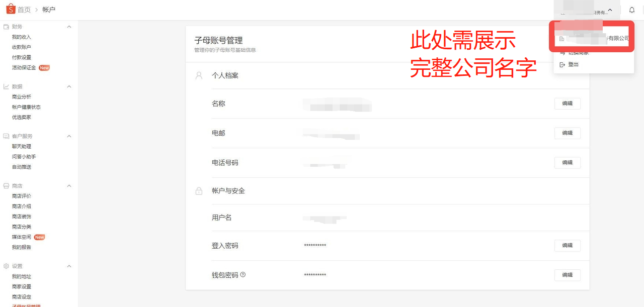
Task: Click the 商店 shop icon in the sidebar
Action: pyautogui.click(x=7, y=186)
